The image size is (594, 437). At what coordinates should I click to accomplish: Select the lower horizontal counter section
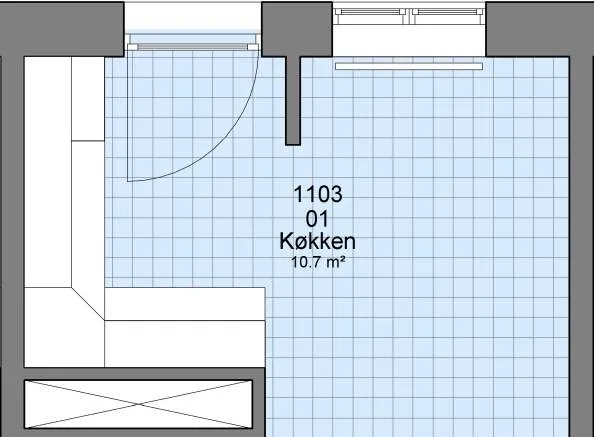(x=185, y=344)
